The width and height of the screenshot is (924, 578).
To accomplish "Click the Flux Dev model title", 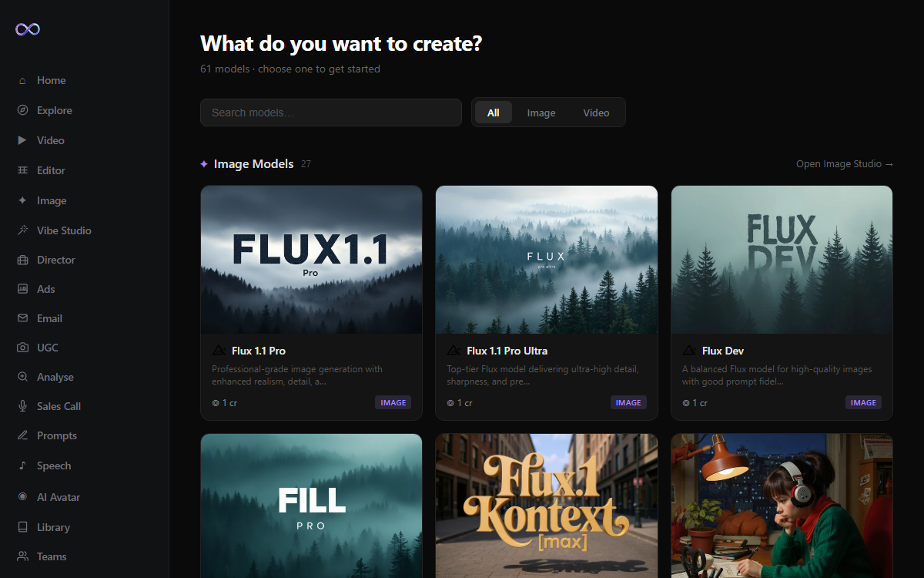I will [723, 351].
